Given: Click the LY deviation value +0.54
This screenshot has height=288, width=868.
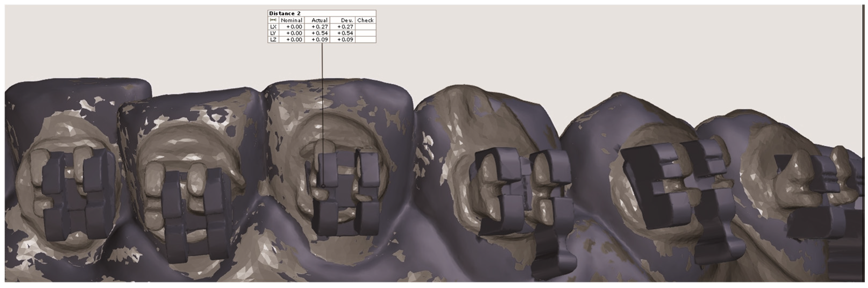Looking at the screenshot, I should tap(345, 33).
